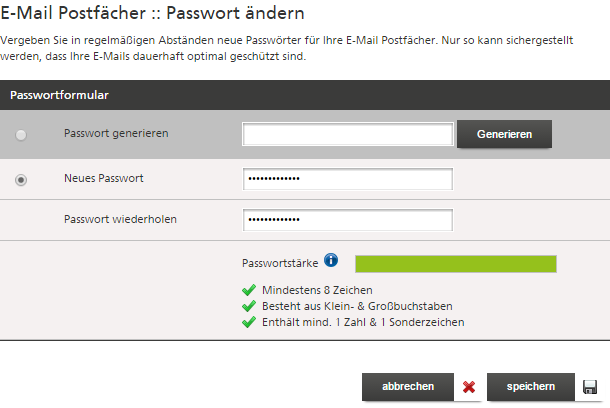Click the Passwortstärke label text
The height and width of the screenshot is (408, 610).
280,264
